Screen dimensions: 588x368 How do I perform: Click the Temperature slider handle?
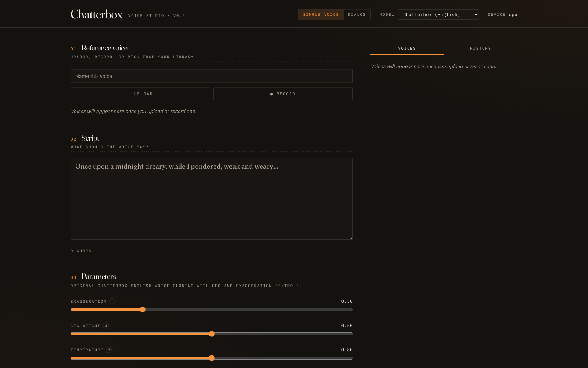[x=212, y=358]
